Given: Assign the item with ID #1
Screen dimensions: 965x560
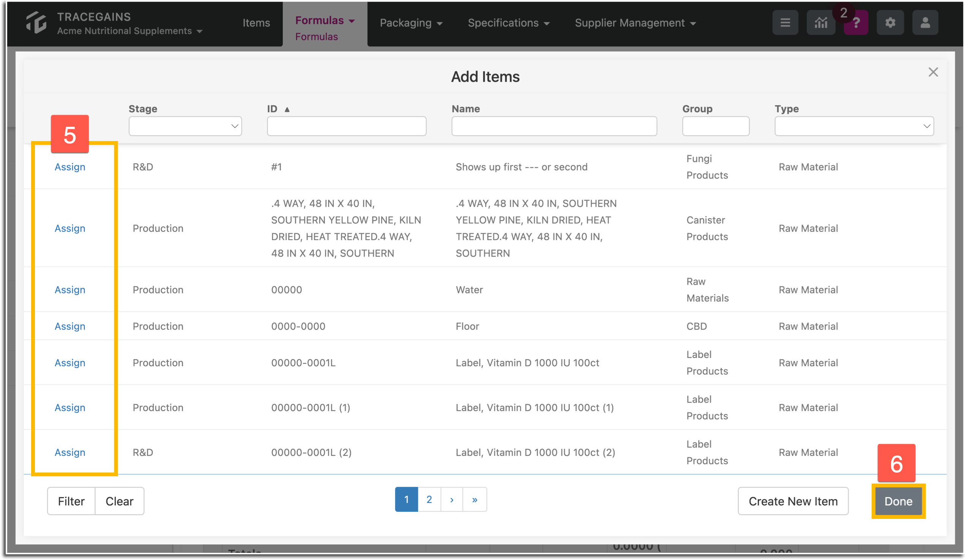Looking at the screenshot, I should pyautogui.click(x=70, y=167).
